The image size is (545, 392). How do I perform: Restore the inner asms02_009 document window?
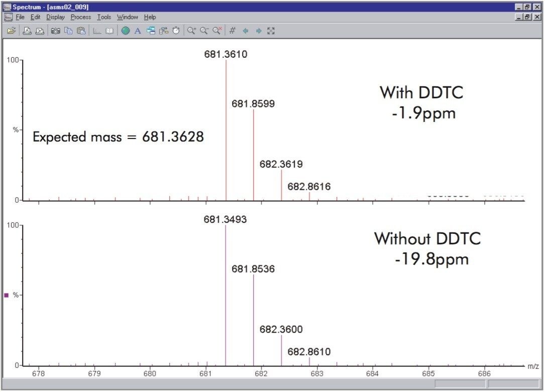(527, 17)
